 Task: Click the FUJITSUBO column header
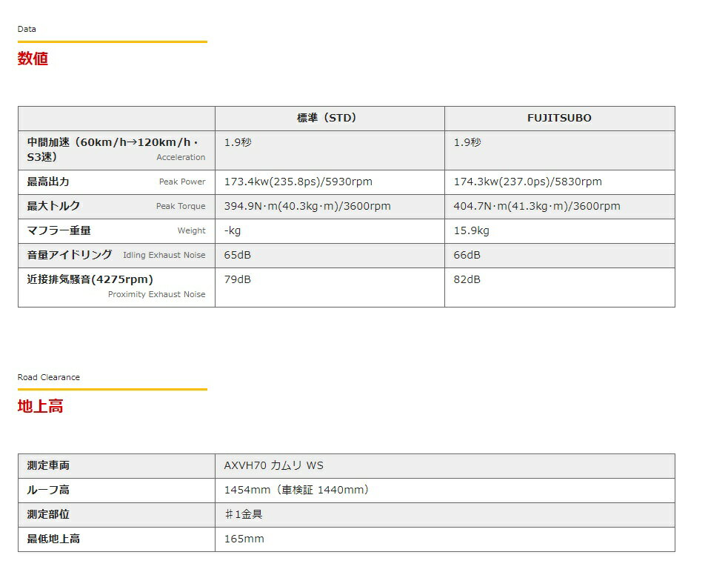pyautogui.click(x=559, y=118)
